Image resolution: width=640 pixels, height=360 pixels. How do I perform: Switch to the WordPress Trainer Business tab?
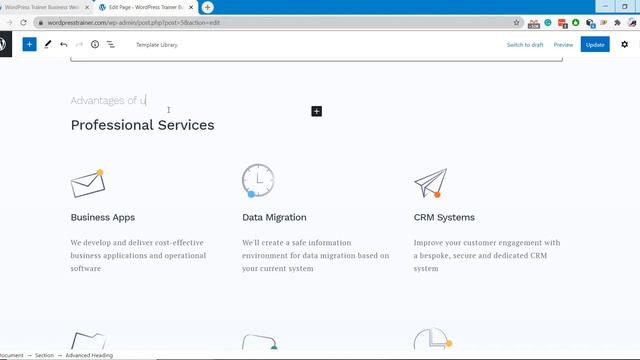41,7
